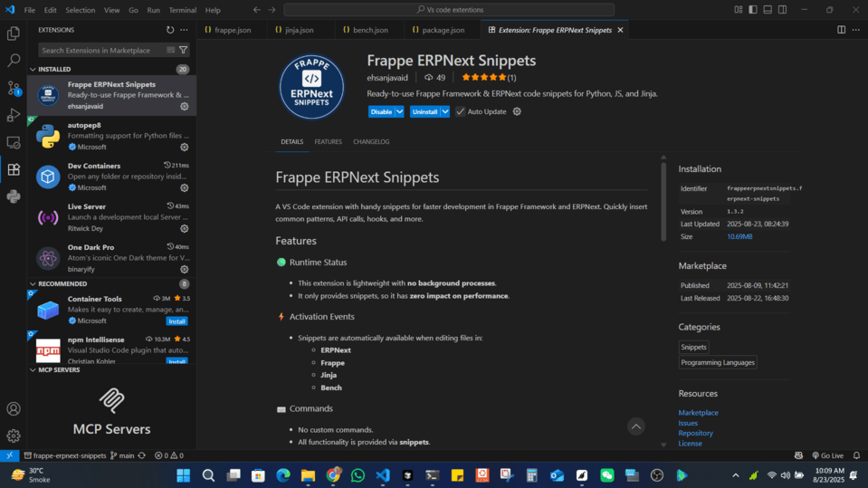Image resolution: width=868 pixels, height=488 pixels.
Task: Open Remote Explorer in activity bar
Action: pos(14,142)
